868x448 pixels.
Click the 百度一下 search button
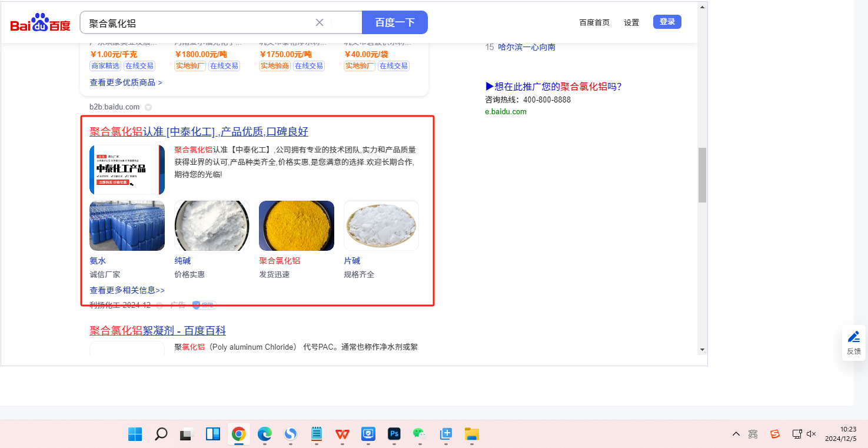[395, 22]
